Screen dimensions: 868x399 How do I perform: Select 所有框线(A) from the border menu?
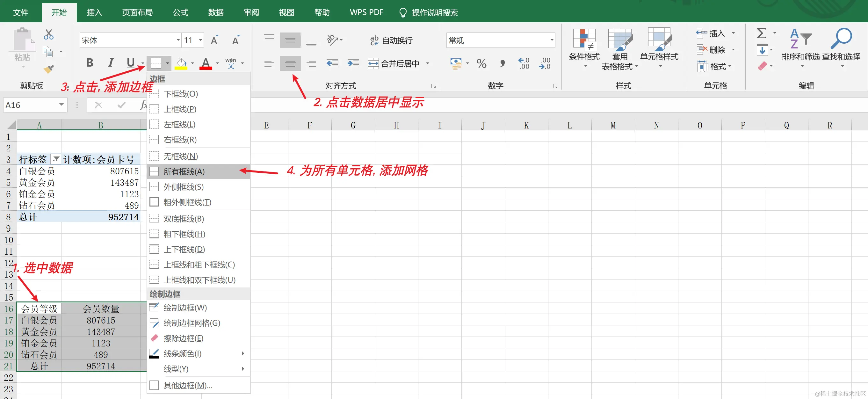click(x=184, y=171)
